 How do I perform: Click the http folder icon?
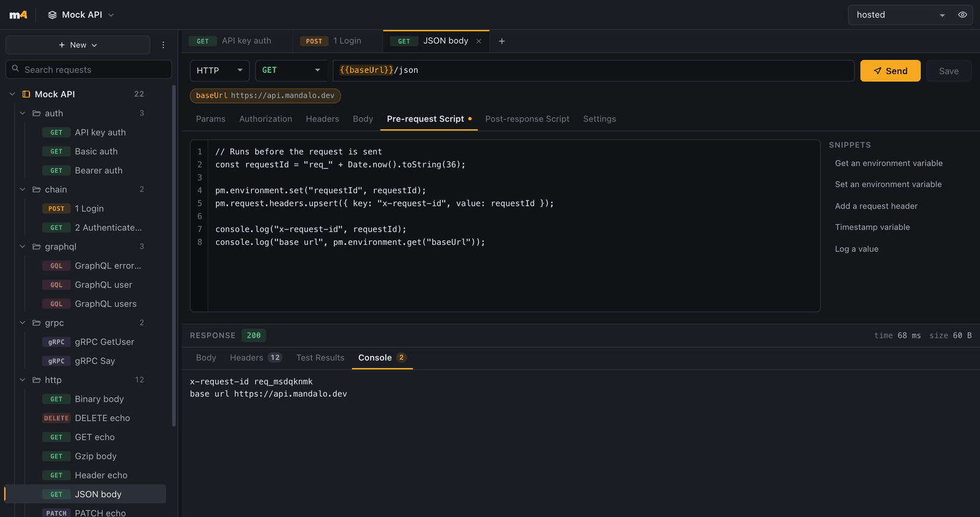(36, 380)
